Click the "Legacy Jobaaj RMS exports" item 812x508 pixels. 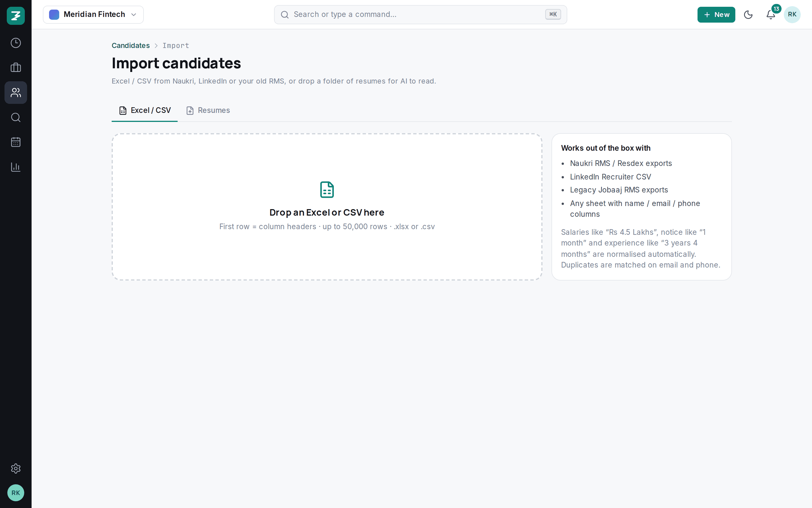tap(619, 190)
